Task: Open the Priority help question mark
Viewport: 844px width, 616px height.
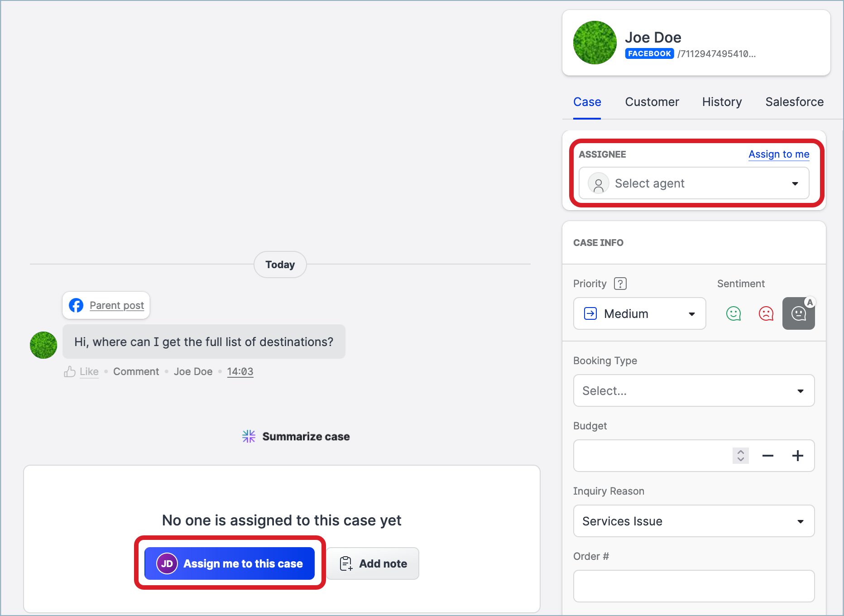Action: click(620, 284)
